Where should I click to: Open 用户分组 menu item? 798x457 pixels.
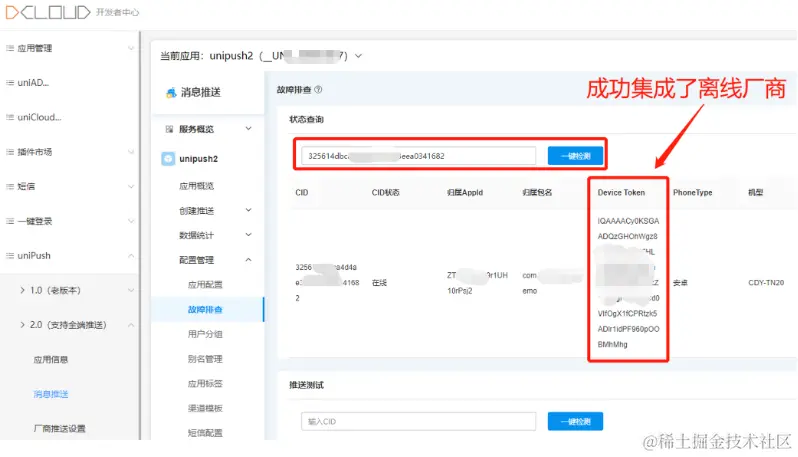(x=205, y=334)
